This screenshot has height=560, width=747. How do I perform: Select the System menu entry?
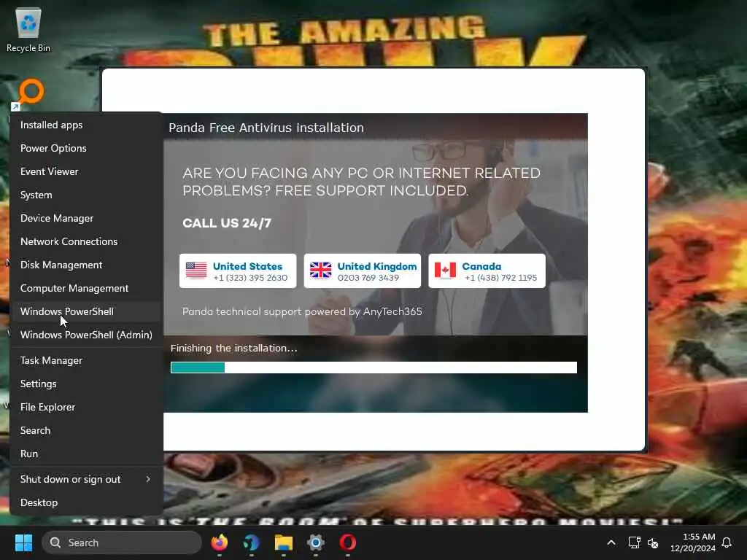[x=86, y=195]
